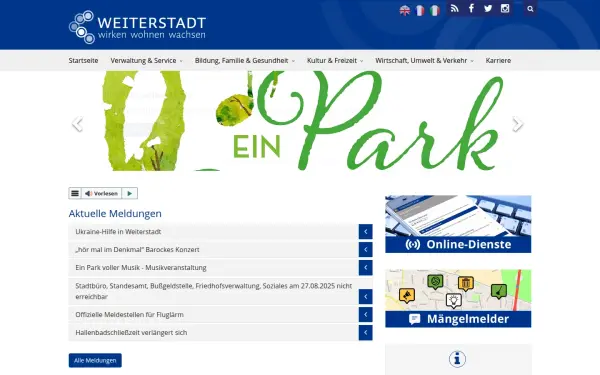Open the RSS feed icon
Viewport: 600px width, 375px height.
454,8
